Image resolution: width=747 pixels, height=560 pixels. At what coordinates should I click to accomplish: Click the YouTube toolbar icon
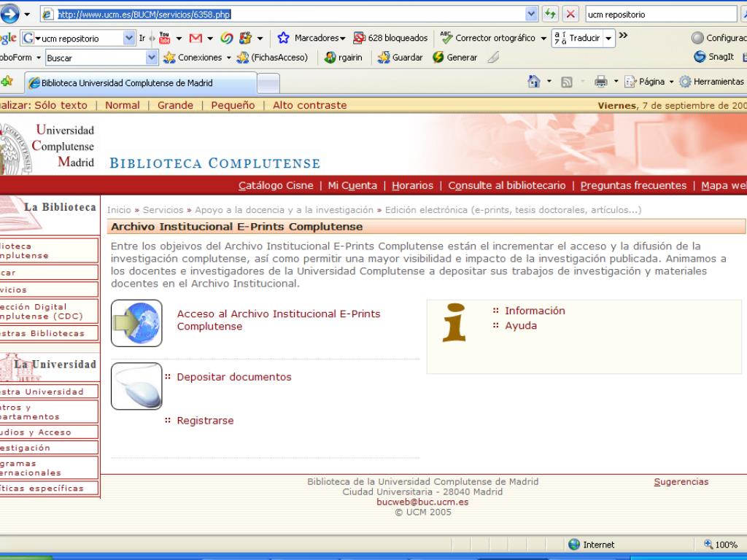pyautogui.click(x=164, y=38)
